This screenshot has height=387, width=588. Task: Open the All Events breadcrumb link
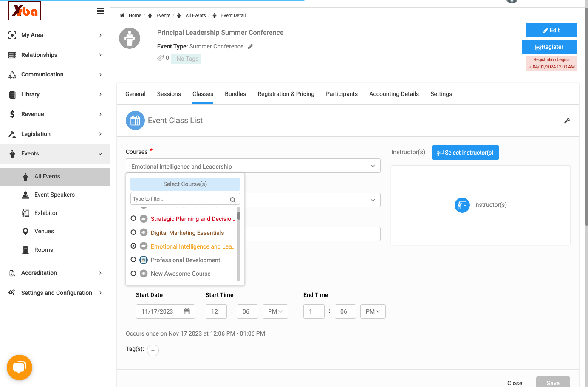(x=195, y=15)
